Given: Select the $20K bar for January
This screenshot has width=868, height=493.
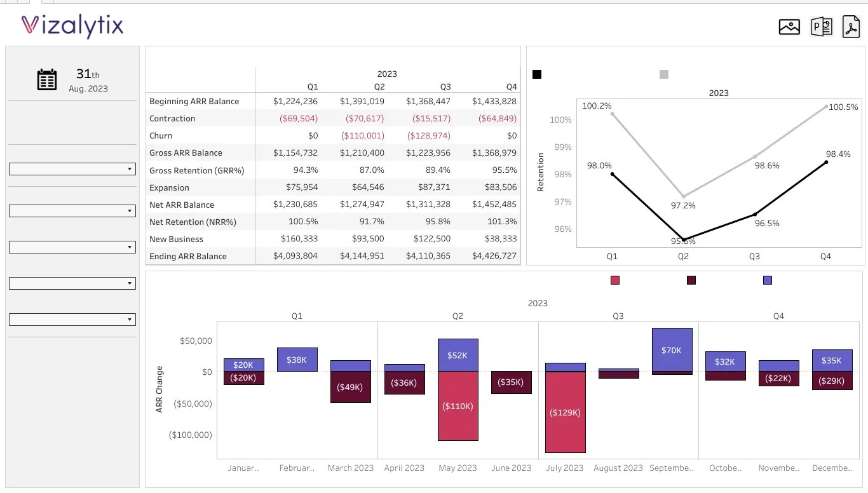Looking at the screenshot, I should (x=244, y=365).
